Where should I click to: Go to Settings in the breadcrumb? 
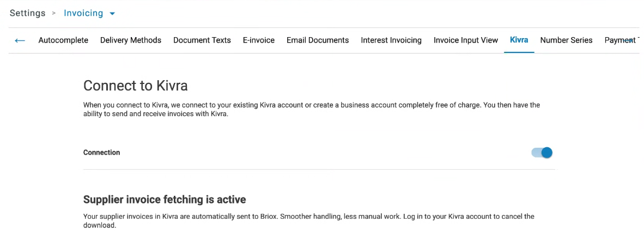pos(28,13)
